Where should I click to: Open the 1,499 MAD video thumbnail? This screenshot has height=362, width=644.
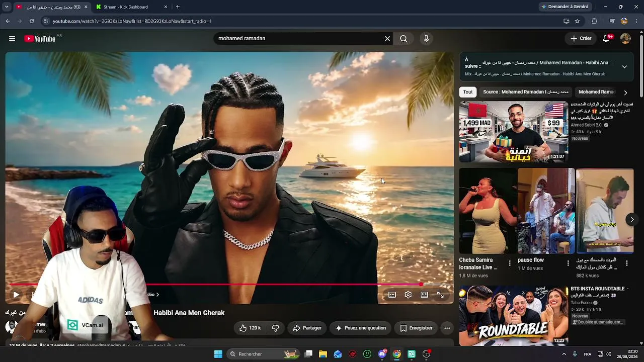[514, 132]
